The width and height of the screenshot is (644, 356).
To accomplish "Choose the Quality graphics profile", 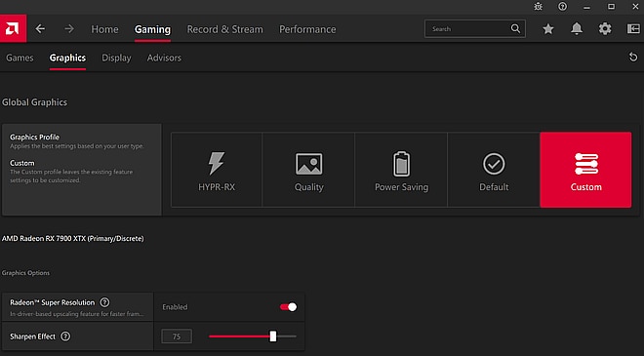I will pos(309,170).
